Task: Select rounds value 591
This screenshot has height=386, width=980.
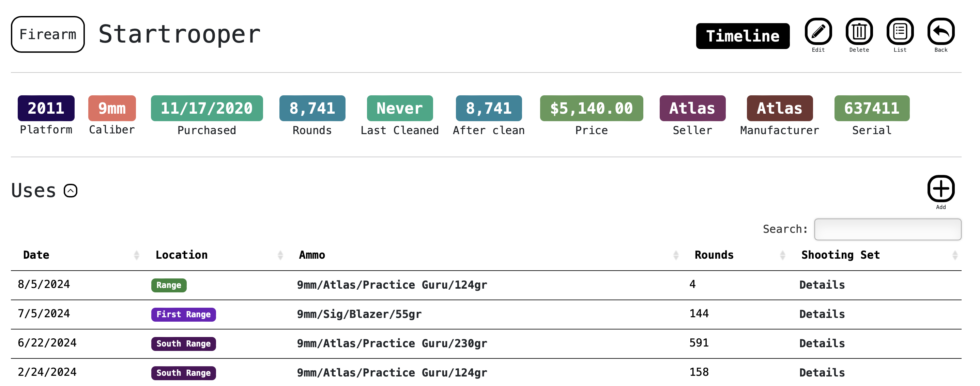Action: click(x=699, y=343)
